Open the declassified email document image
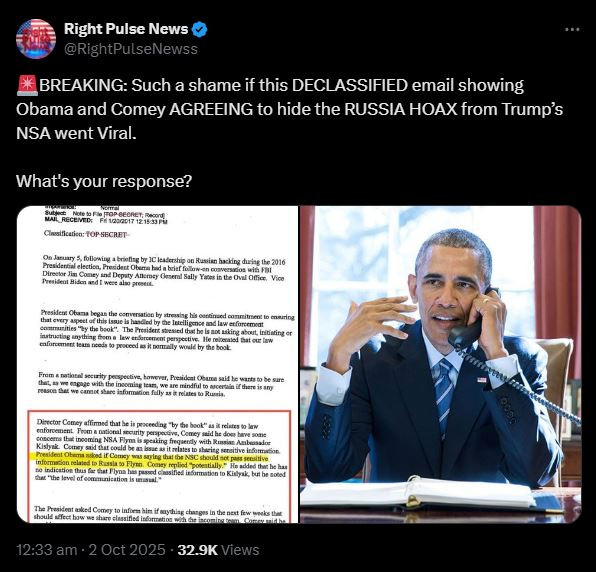The height and width of the screenshot is (572, 596). (x=158, y=364)
